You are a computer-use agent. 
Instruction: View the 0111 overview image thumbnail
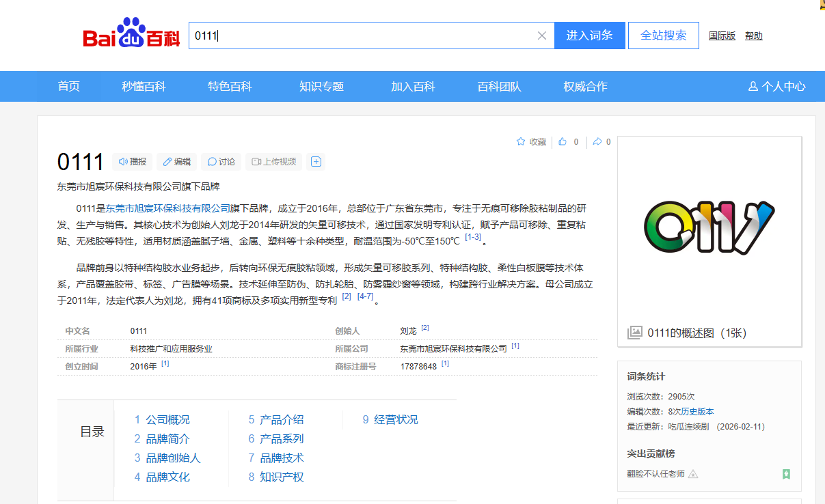(x=709, y=227)
